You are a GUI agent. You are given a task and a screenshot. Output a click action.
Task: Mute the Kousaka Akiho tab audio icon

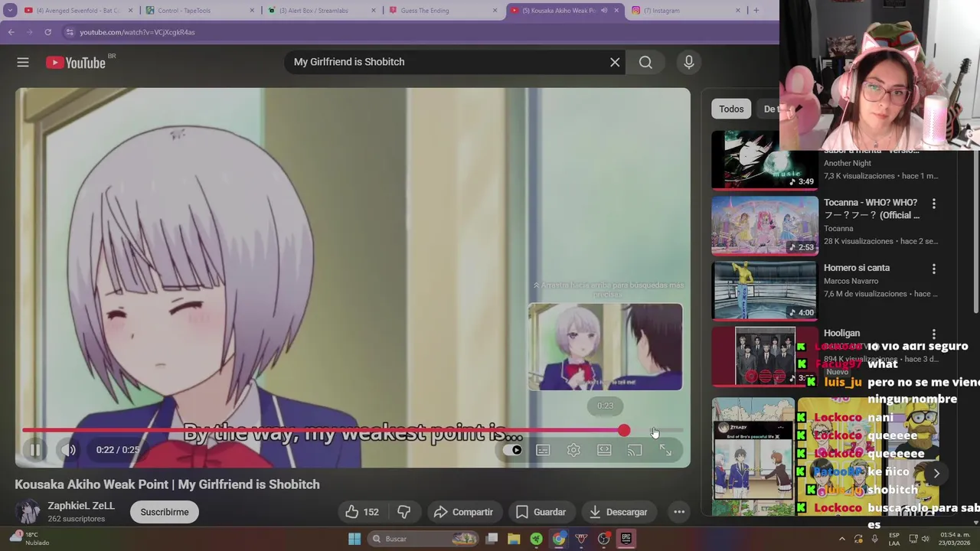click(x=604, y=11)
